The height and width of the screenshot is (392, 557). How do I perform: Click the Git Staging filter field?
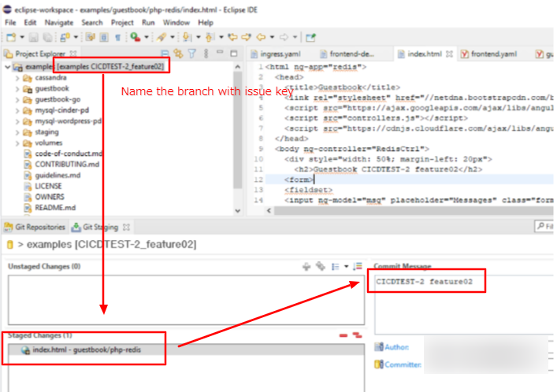[x=544, y=226]
